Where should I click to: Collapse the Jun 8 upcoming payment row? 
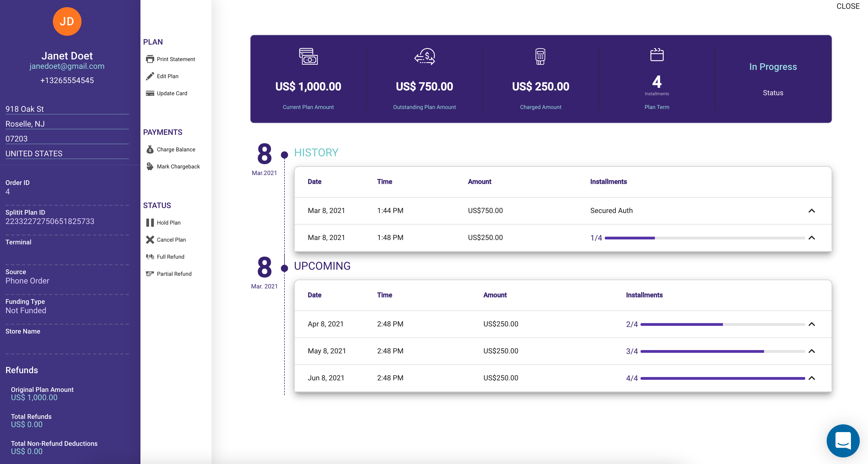[812, 378]
